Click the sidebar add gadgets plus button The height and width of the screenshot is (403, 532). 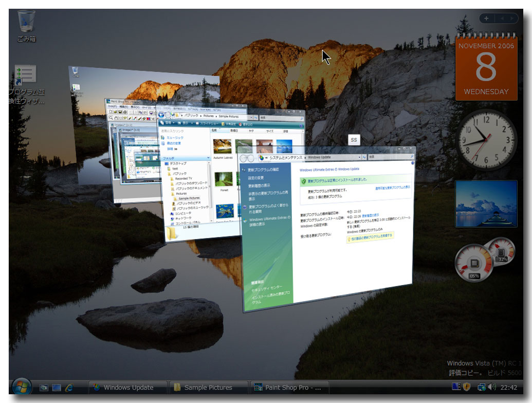tap(486, 19)
